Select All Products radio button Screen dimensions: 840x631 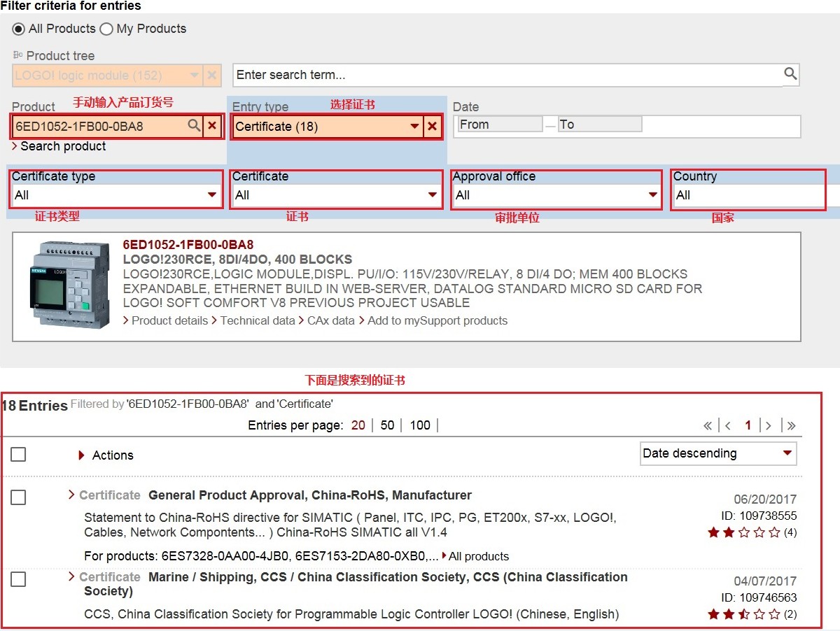pyautogui.click(x=19, y=29)
